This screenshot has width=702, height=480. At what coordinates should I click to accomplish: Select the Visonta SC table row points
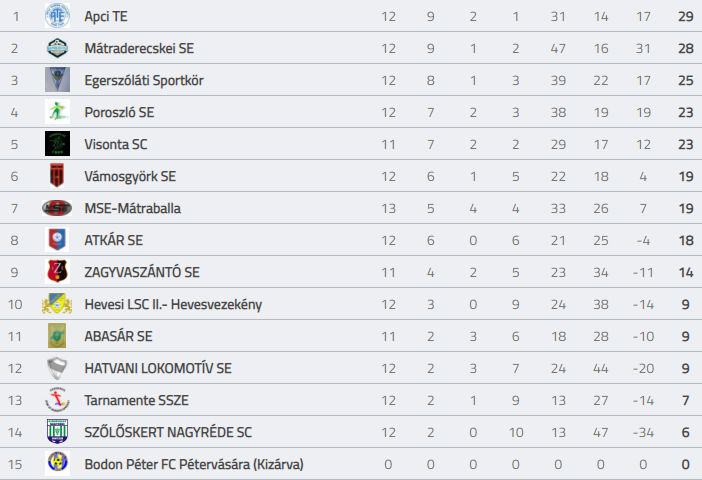pos(685,144)
